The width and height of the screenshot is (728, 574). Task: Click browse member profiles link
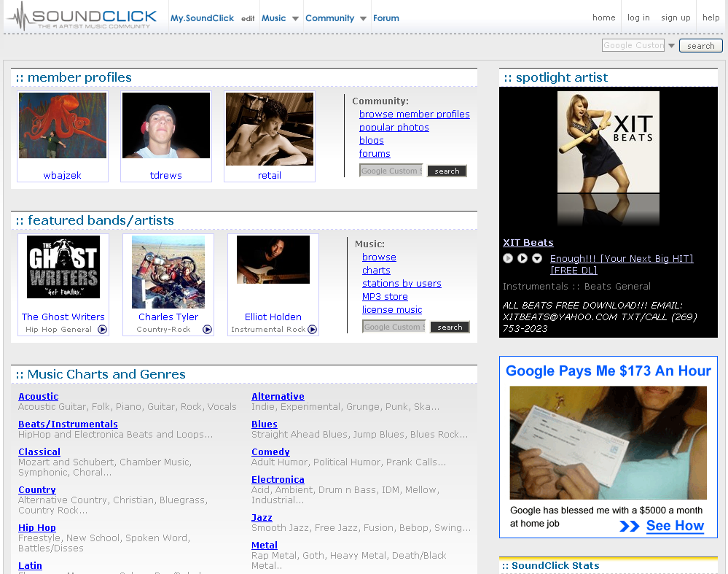414,115
